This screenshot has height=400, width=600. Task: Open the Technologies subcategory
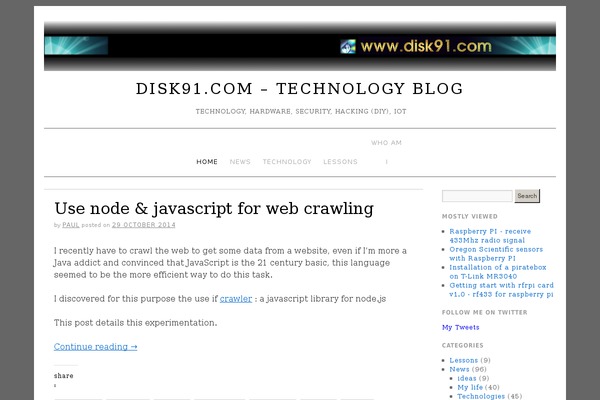481,396
